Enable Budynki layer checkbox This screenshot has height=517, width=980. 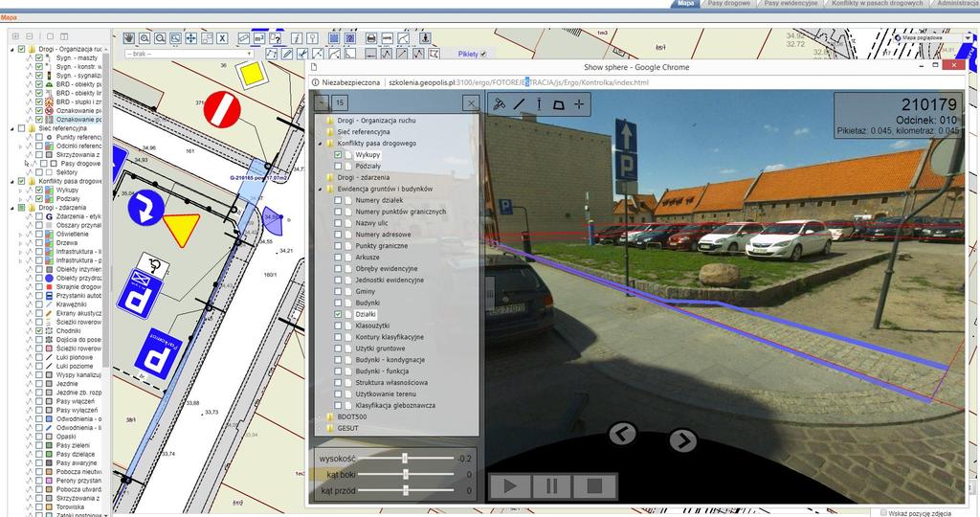(338, 303)
